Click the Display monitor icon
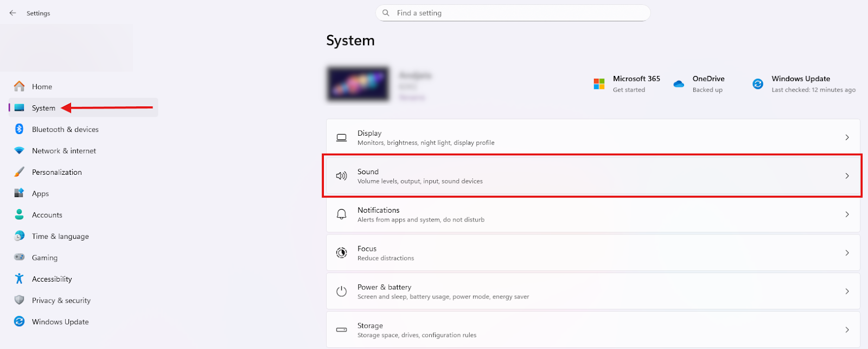 pos(341,138)
